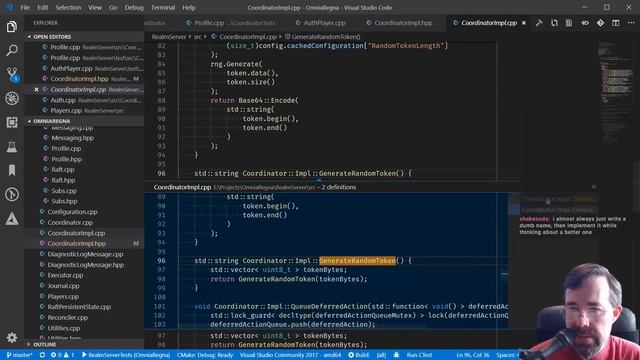
Task: Open the Edit menu
Action: [x=42, y=7]
